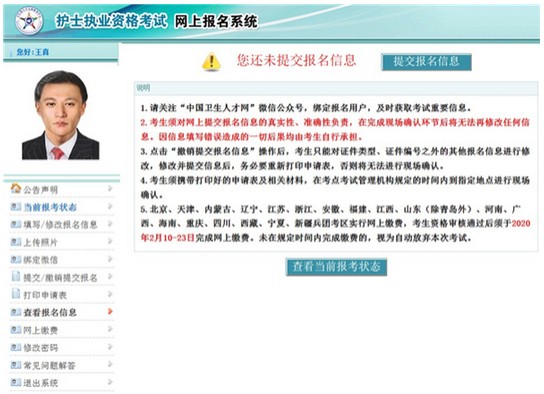
Task: Click the page icon beside 打印申请表
Action: [16, 294]
